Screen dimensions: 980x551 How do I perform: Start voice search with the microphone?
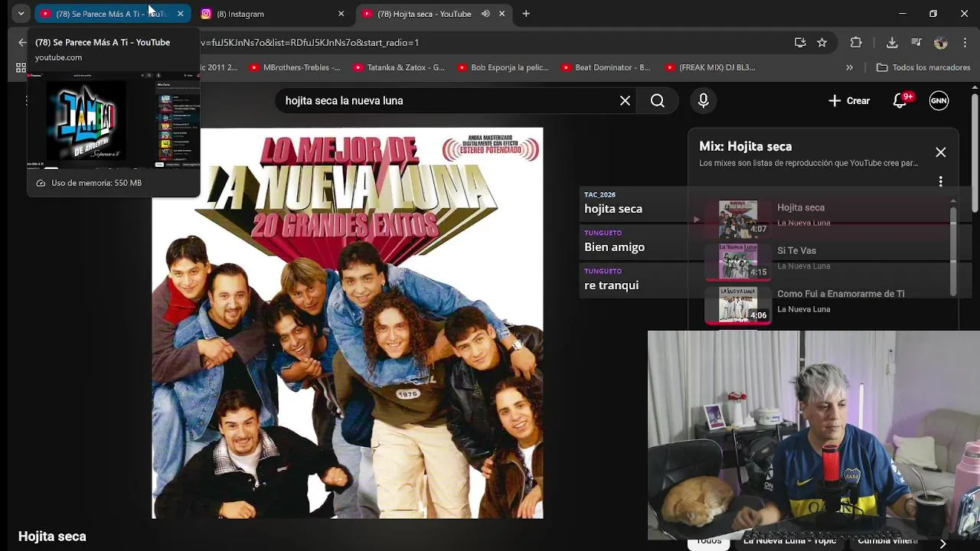(x=704, y=100)
